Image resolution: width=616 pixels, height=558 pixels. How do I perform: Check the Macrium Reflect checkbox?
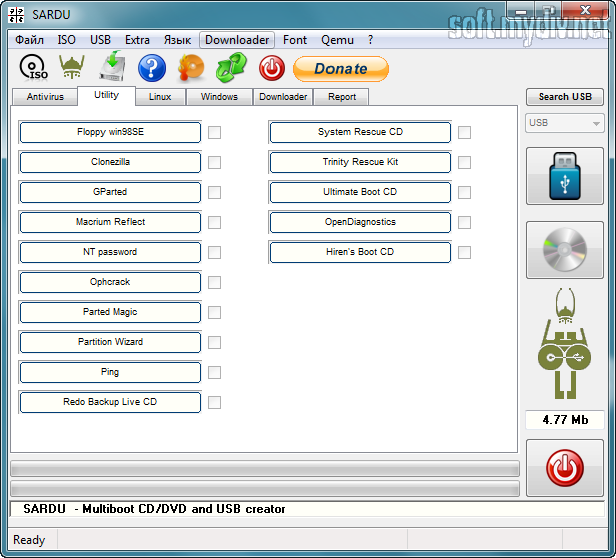214,222
